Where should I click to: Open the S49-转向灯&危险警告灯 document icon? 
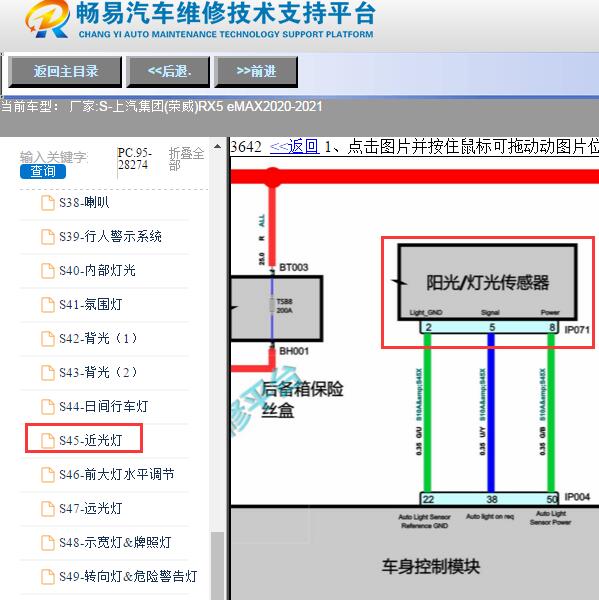tap(48, 576)
